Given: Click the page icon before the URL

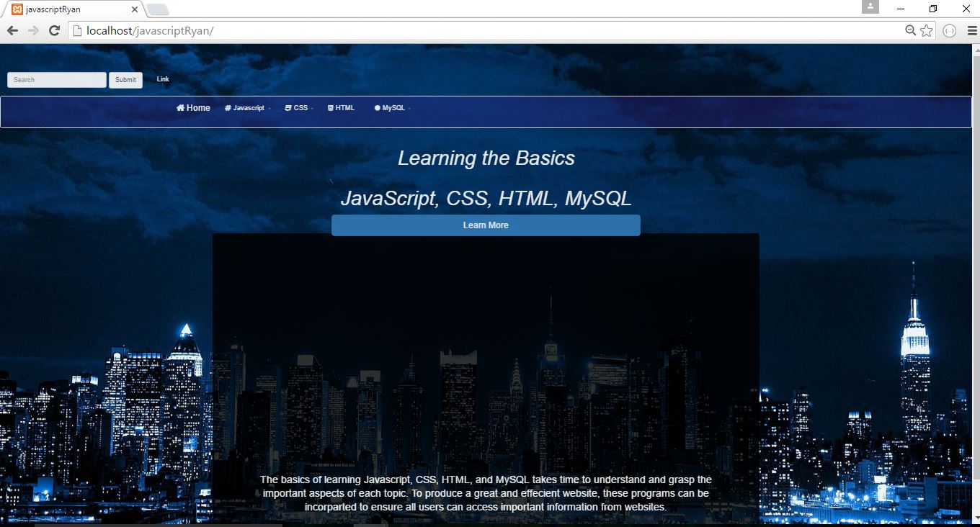Looking at the screenshot, I should point(78,30).
